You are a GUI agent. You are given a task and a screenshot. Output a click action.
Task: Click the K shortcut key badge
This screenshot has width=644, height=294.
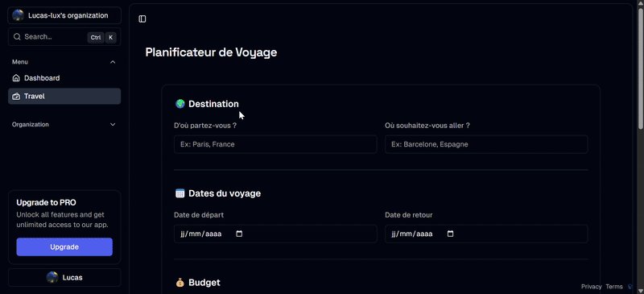coord(111,37)
